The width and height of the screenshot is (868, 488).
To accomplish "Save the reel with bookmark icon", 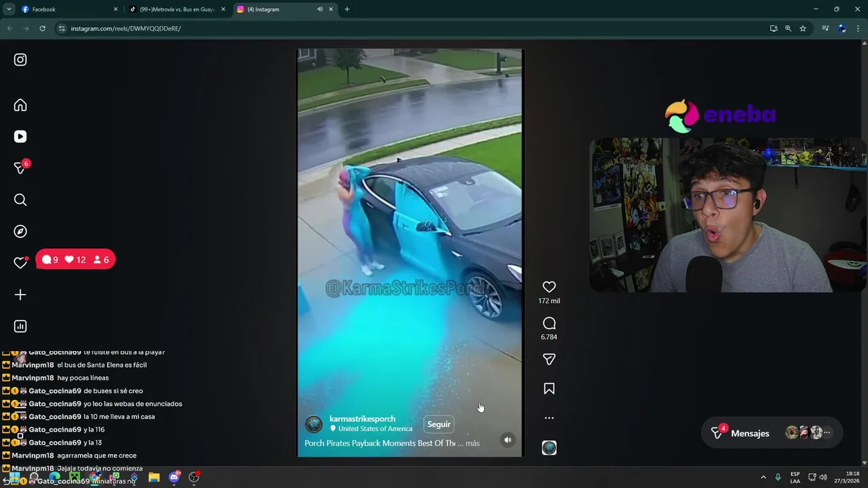I will 549,389.
